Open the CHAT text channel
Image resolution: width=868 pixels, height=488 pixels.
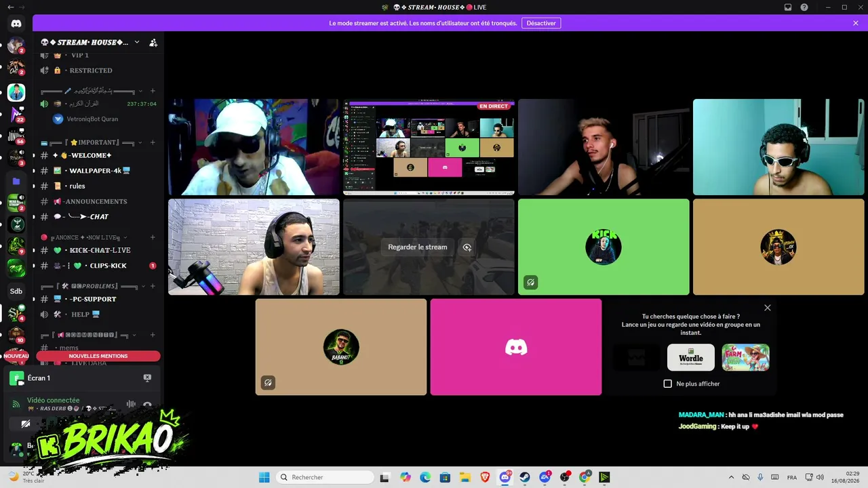point(99,217)
